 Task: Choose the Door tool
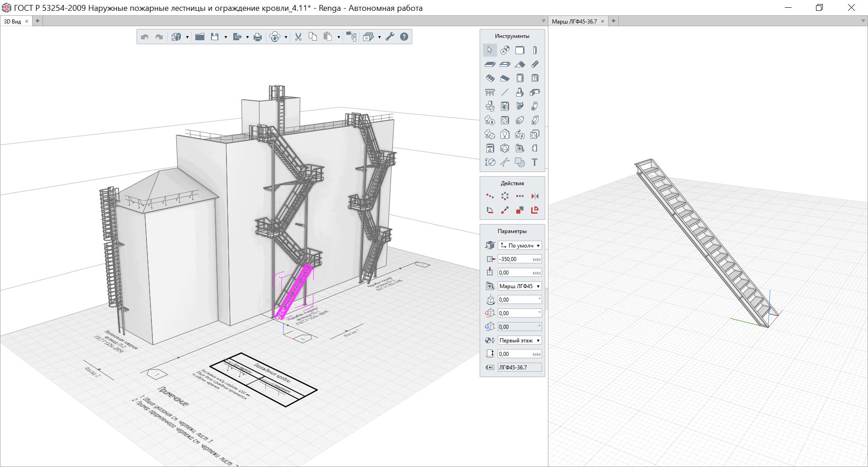520,78
